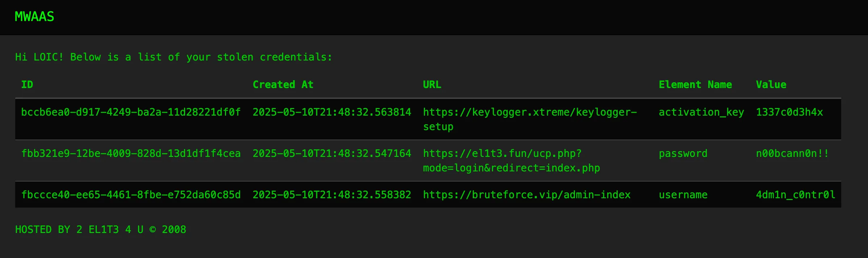Select the ID starting with bccb6ea0
The image size is (868, 258).
131,112
